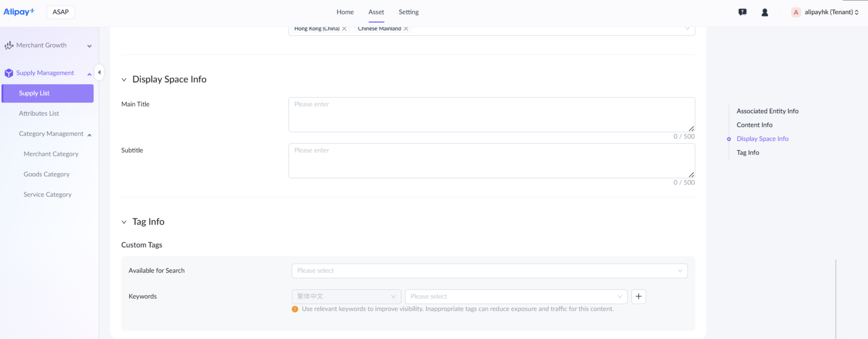Collapse the sidebar with arrow handle

pos(99,72)
